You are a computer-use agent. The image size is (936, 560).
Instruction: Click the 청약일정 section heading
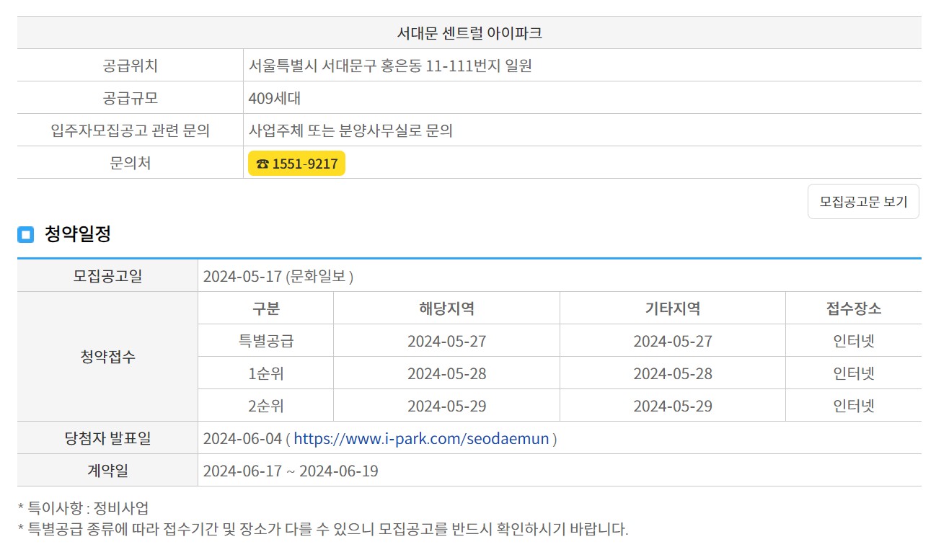[77, 234]
